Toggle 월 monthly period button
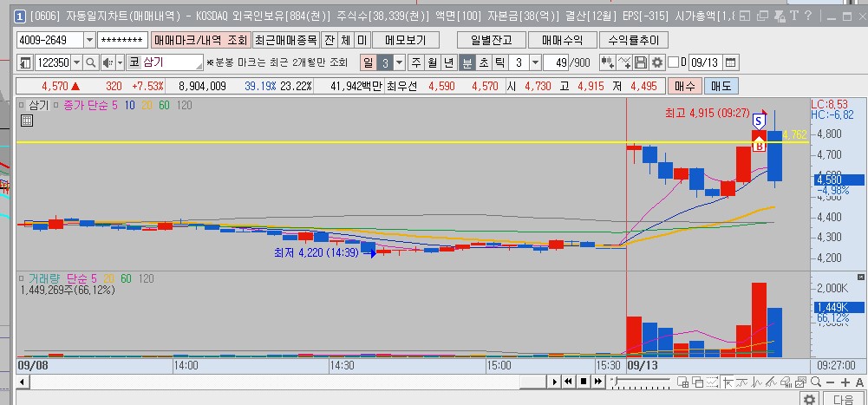This screenshot has height=405, width=868. tap(432, 62)
